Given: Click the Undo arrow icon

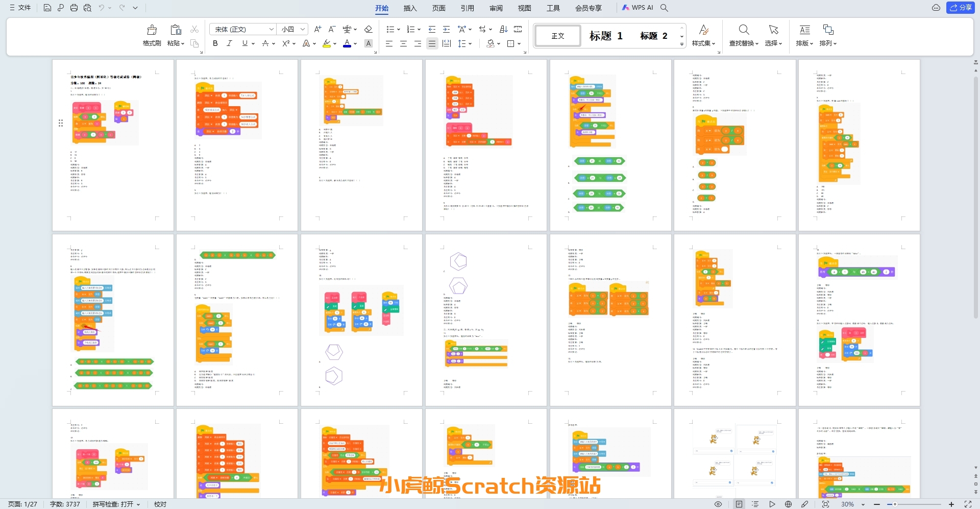Looking at the screenshot, I should (102, 8).
